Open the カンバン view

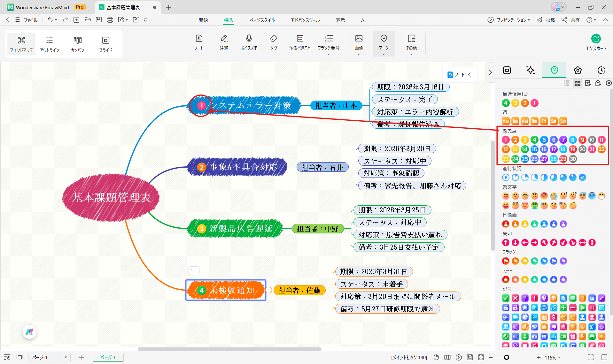[77, 44]
